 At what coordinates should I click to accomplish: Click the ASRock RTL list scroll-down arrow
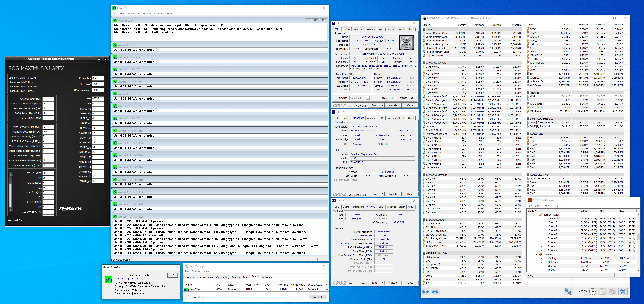point(11,210)
